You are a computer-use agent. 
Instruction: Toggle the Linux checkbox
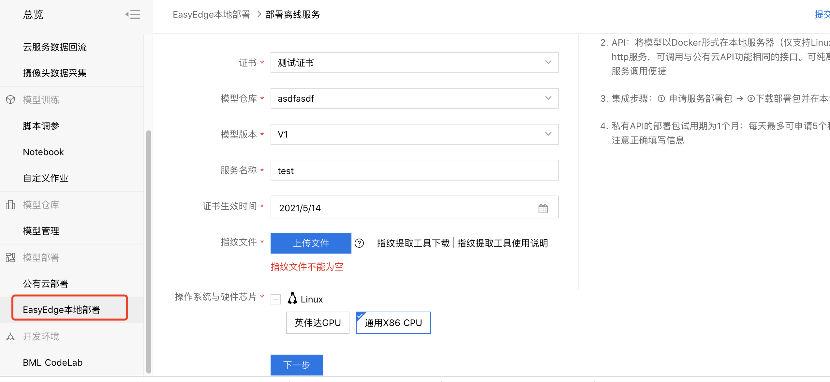click(x=276, y=299)
